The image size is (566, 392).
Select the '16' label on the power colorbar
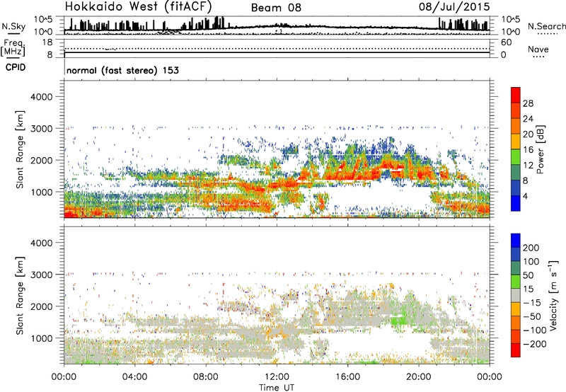528,150
